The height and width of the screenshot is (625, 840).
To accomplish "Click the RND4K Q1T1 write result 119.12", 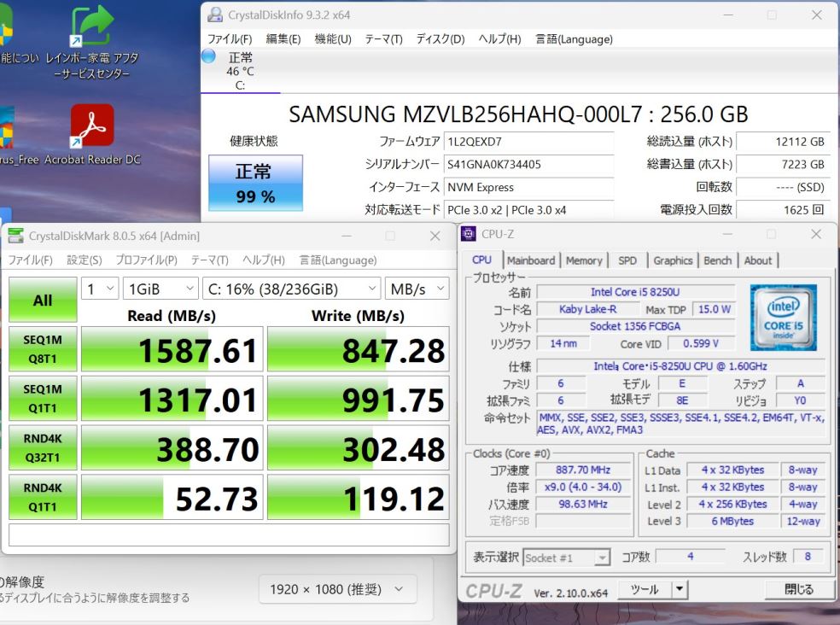I will (x=358, y=497).
